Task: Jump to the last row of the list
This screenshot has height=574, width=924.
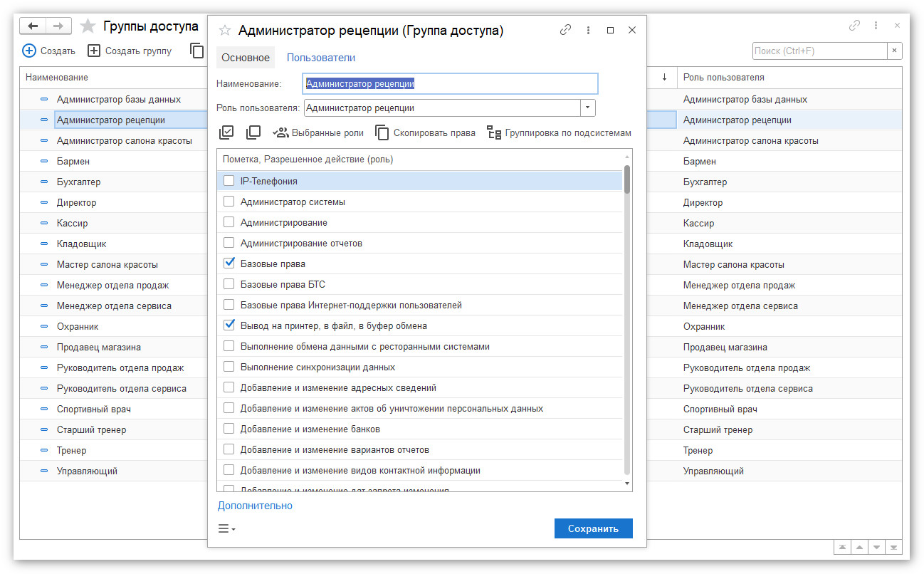Action: (895, 547)
